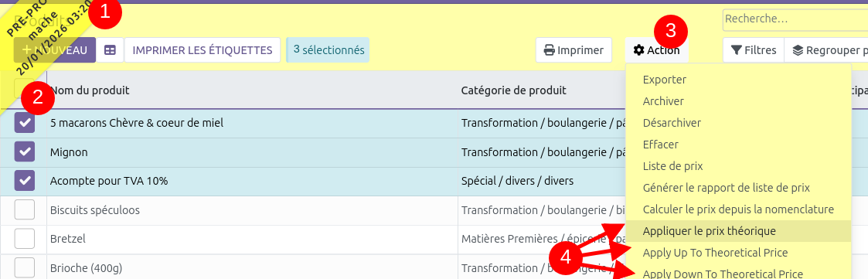The image size is (868, 279).
Task: Select 'Générer le rapport de liste de prix'
Action: [x=738, y=188]
